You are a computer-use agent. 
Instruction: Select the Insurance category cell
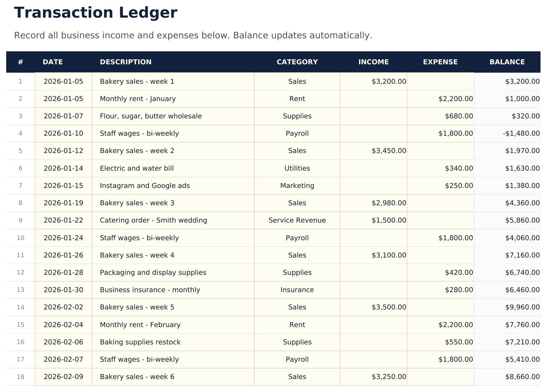(x=297, y=290)
